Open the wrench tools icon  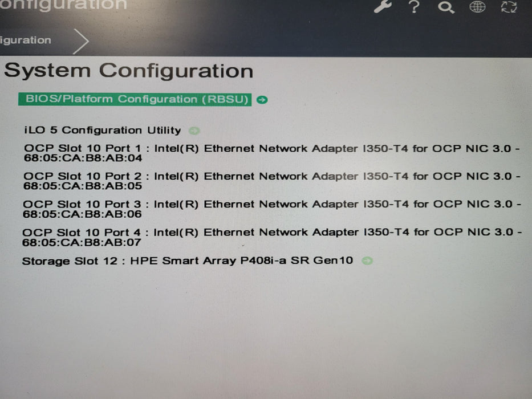point(383,6)
